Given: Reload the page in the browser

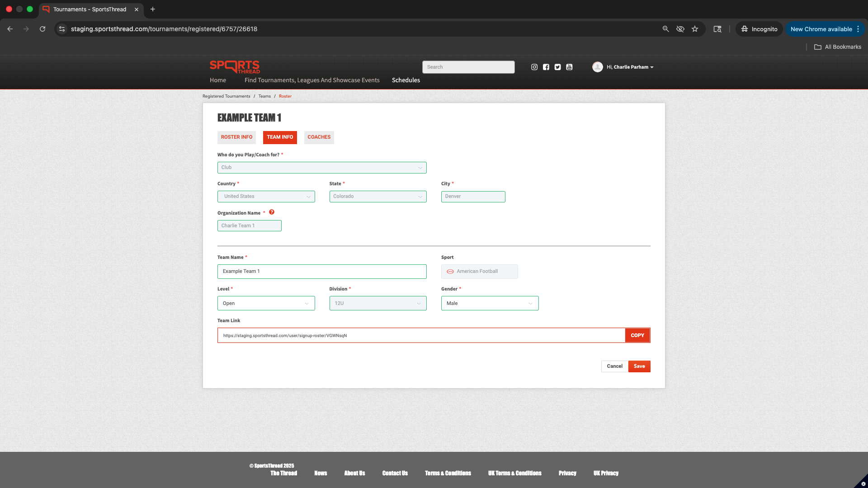Looking at the screenshot, I should (42, 29).
